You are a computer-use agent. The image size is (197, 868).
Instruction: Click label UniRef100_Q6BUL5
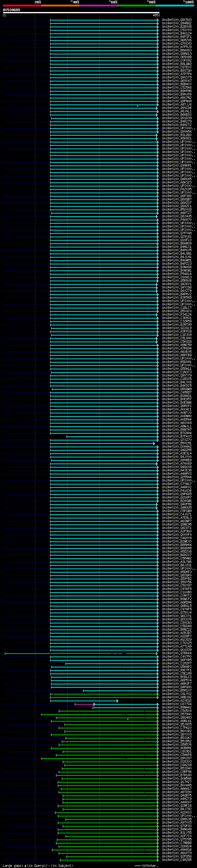pyautogui.click(x=177, y=606)
